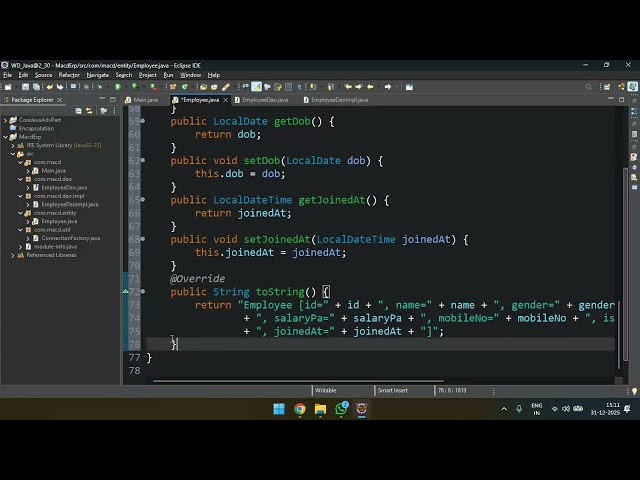Screen dimensions: 640x480
Task: Open dropdown next to Forward arrow
Action: (x=396, y=87)
